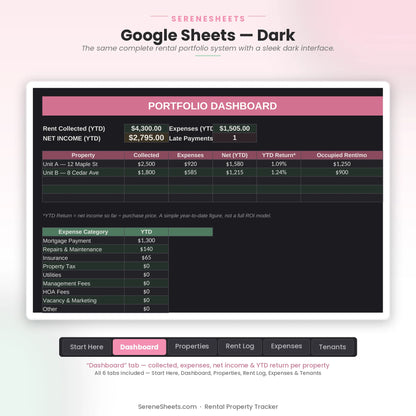
Task: Select Unit A YTD return 1.09%
Action: (x=279, y=164)
